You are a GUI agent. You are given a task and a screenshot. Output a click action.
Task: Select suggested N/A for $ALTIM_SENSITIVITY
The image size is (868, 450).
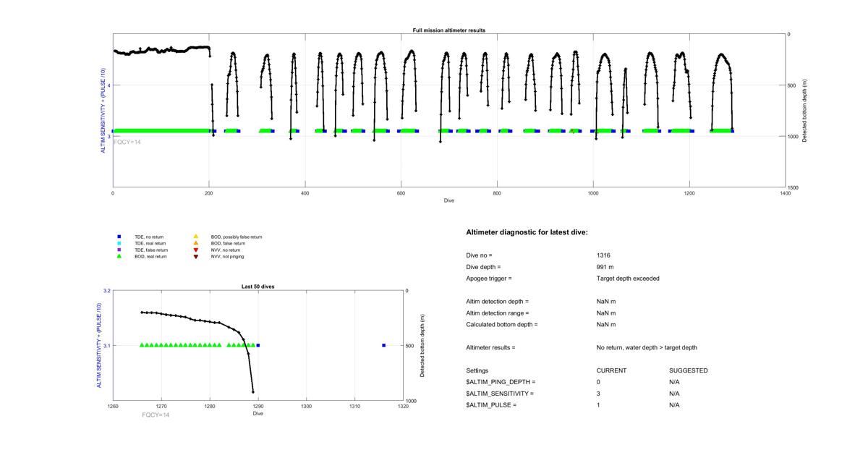674,394
